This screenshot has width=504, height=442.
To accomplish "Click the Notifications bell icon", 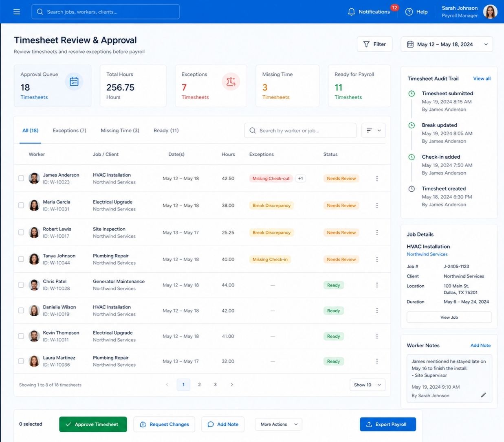I will 351,12.
